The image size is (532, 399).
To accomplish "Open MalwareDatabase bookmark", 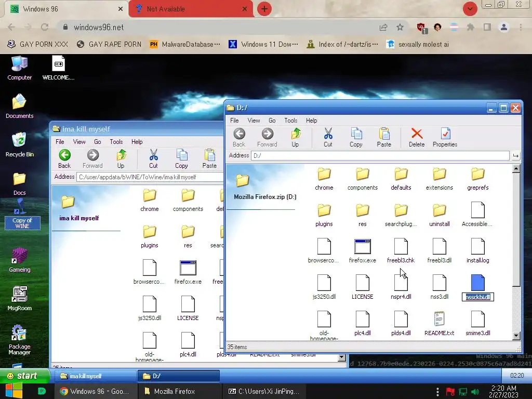I will pos(185,45).
